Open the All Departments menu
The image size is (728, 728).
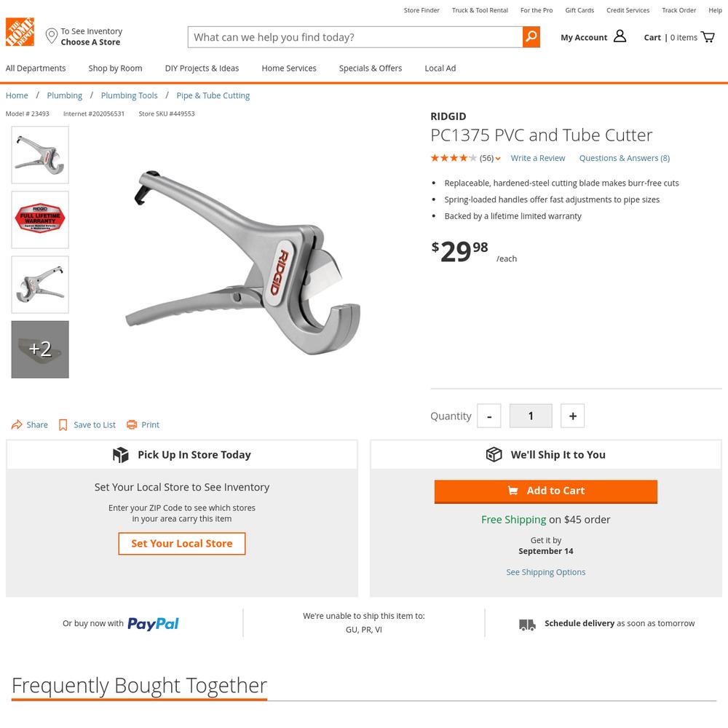pos(36,68)
